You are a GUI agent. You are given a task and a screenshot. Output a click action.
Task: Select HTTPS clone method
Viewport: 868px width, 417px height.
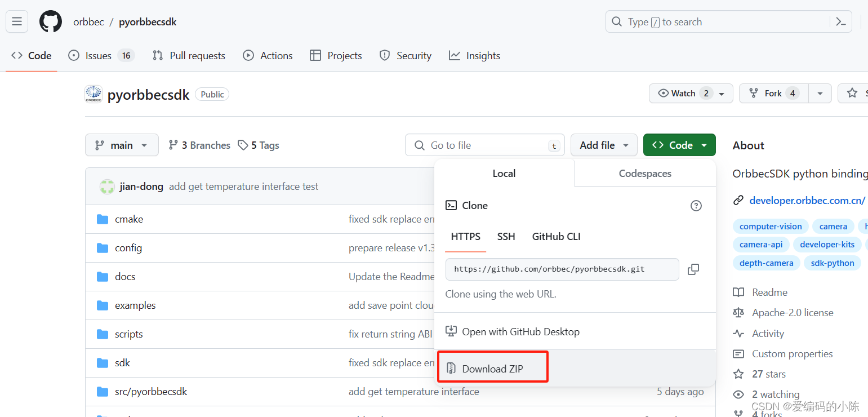pos(466,237)
